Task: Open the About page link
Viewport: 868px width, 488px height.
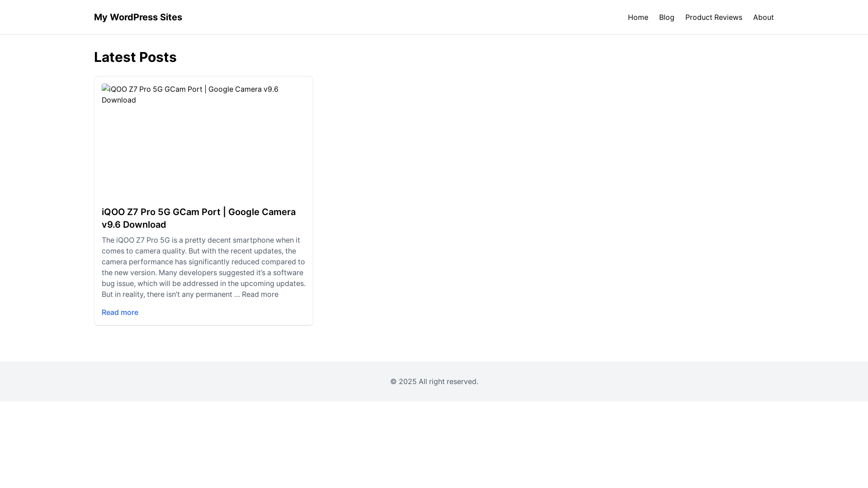Action: [x=763, y=17]
